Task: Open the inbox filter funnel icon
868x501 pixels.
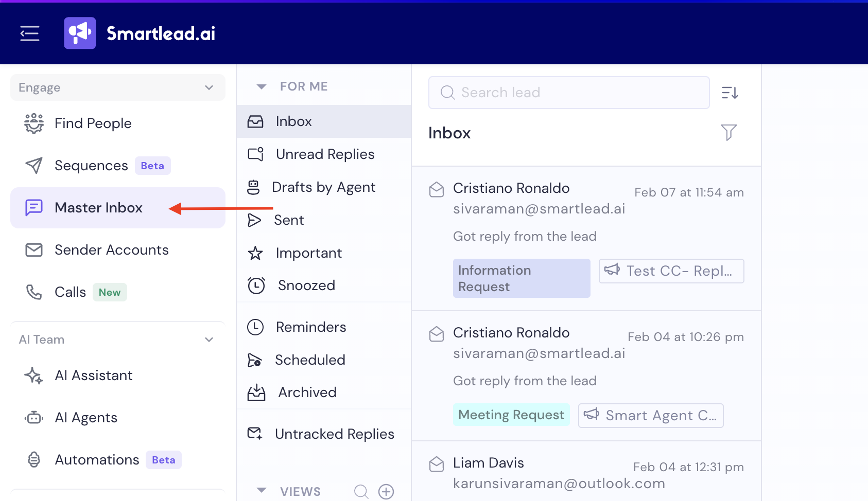Action: 728,132
